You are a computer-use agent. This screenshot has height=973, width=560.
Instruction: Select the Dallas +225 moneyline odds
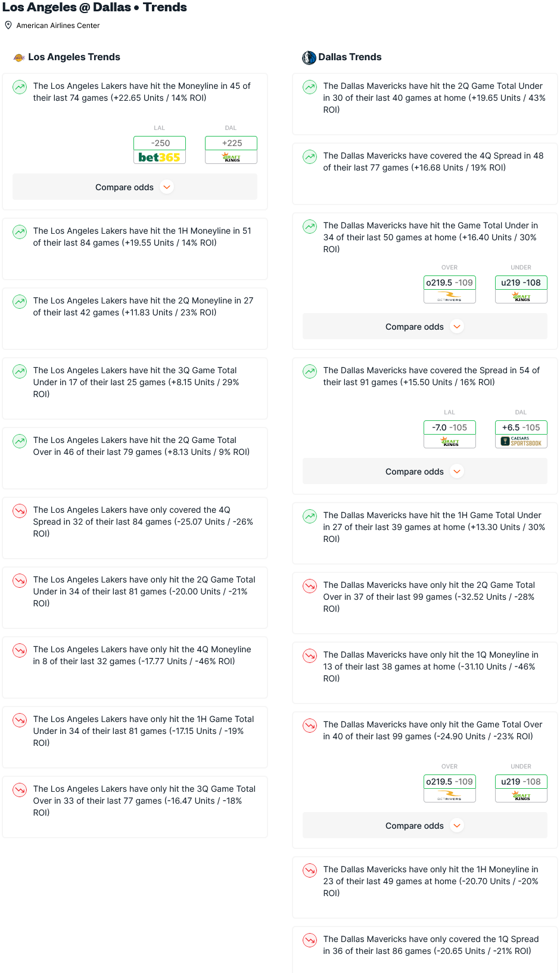click(231, 143)
